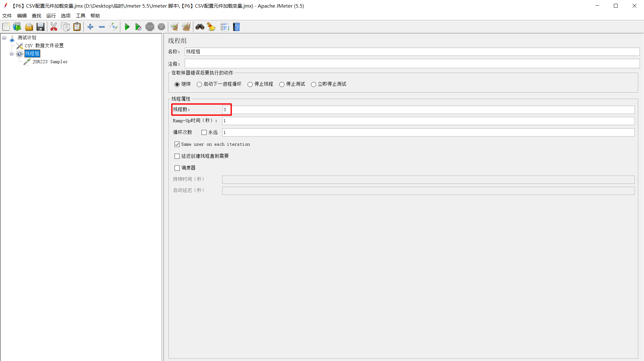
Task: Click the Copy icon
Action: click(65, 27)
